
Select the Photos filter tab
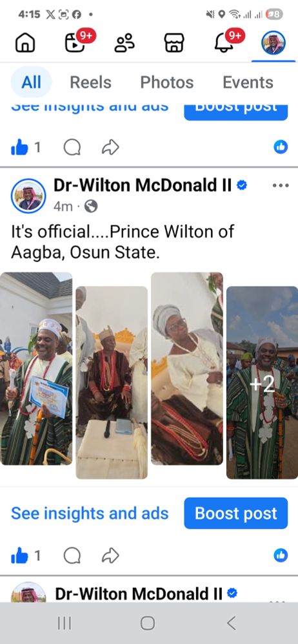coord(166,82)
